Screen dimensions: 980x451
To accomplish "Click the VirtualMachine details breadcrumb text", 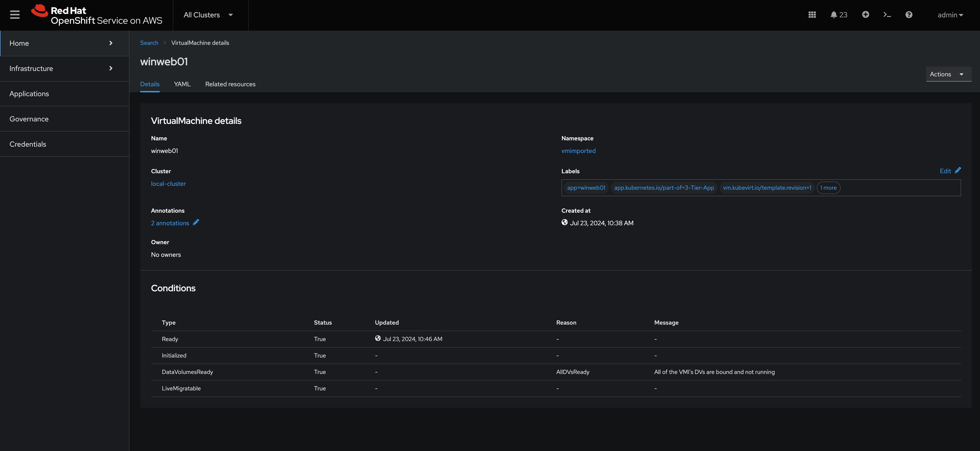I will coord(200,43).
